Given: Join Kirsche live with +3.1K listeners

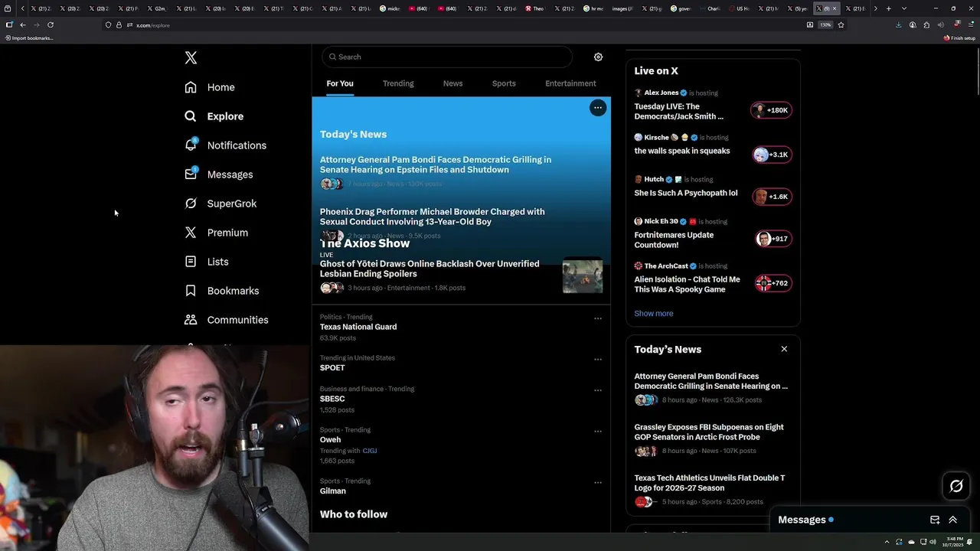Looking at the screenshot, I should click(771, 155).
